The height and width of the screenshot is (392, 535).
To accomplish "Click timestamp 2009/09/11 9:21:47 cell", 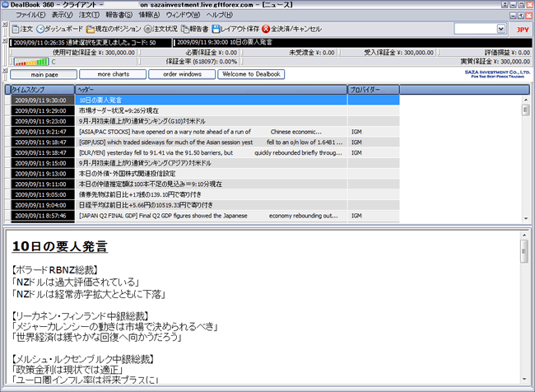I will click(43, 132).
